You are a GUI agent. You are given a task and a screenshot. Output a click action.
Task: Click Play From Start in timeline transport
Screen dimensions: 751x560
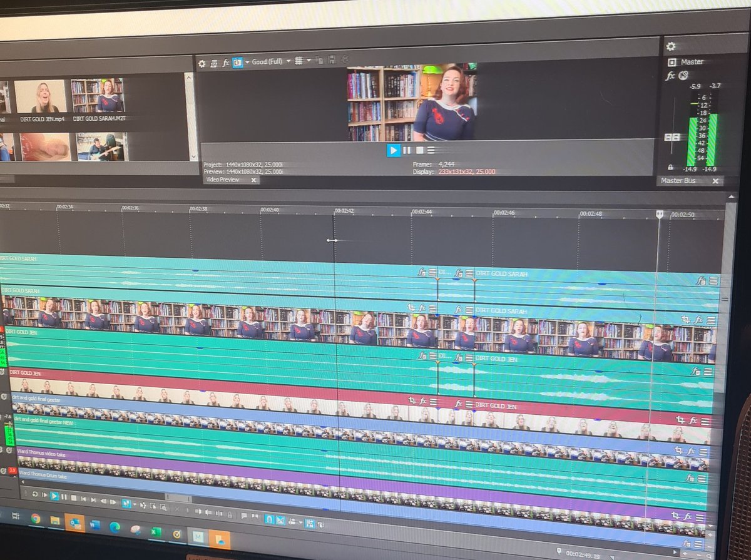coord(44,495)
